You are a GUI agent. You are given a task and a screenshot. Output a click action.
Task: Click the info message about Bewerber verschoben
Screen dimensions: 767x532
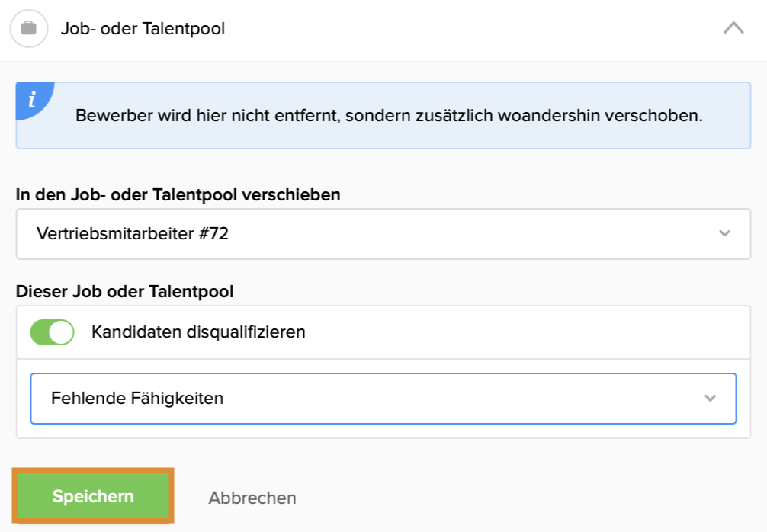[x=389, y=115]
